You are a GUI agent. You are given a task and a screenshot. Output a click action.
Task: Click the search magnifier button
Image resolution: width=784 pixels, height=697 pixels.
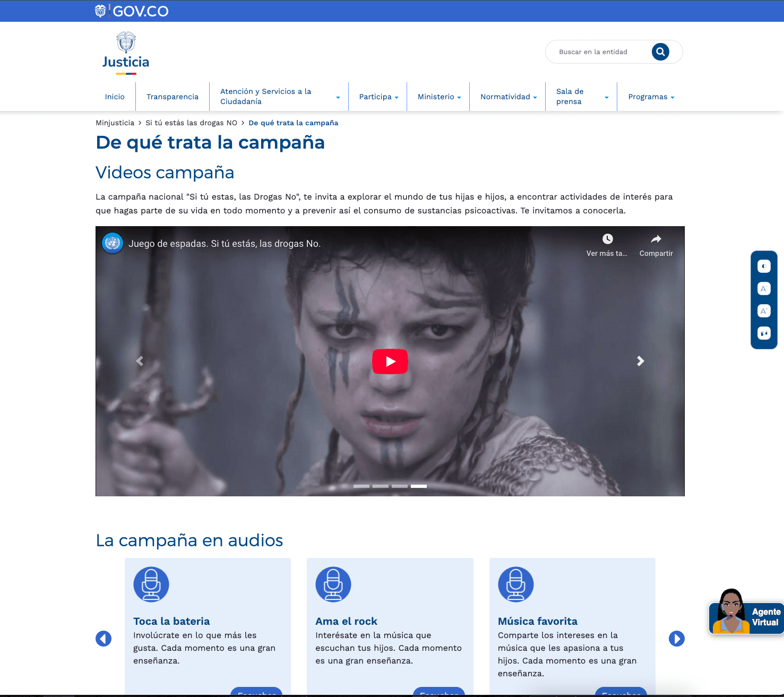pos(660,51)
